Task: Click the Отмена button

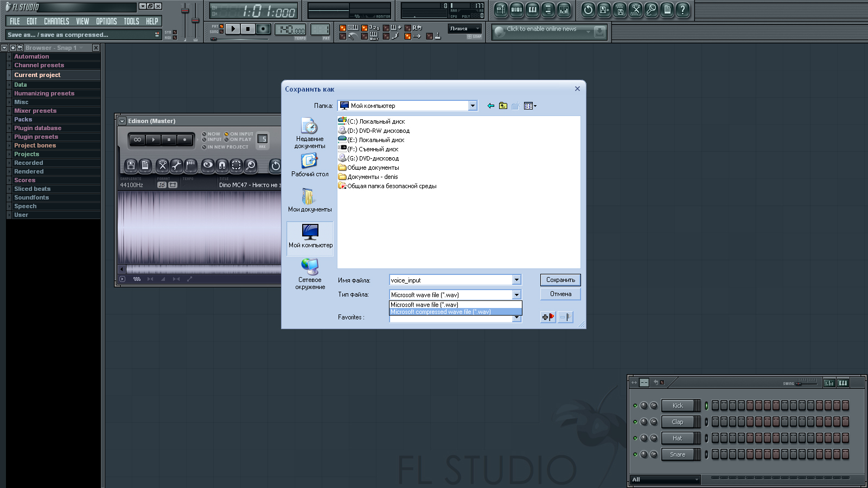Action: (560, 294)
